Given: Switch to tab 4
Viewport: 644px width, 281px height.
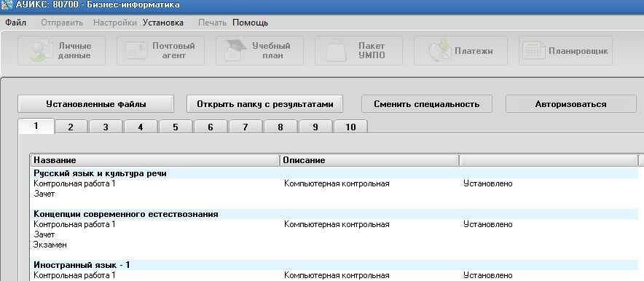Looking at the screenshot, I should coord(141,127).
